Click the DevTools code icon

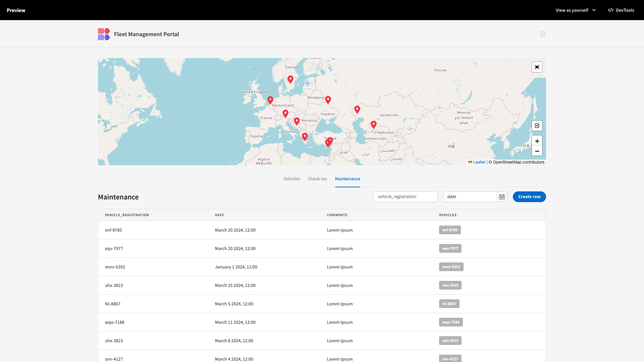point(611,10)
